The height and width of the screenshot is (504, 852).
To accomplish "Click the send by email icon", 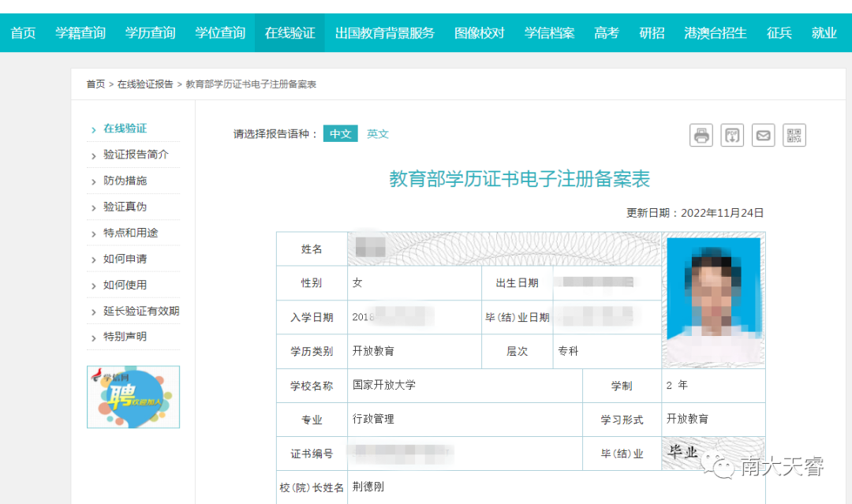I will tap(763, 135).
